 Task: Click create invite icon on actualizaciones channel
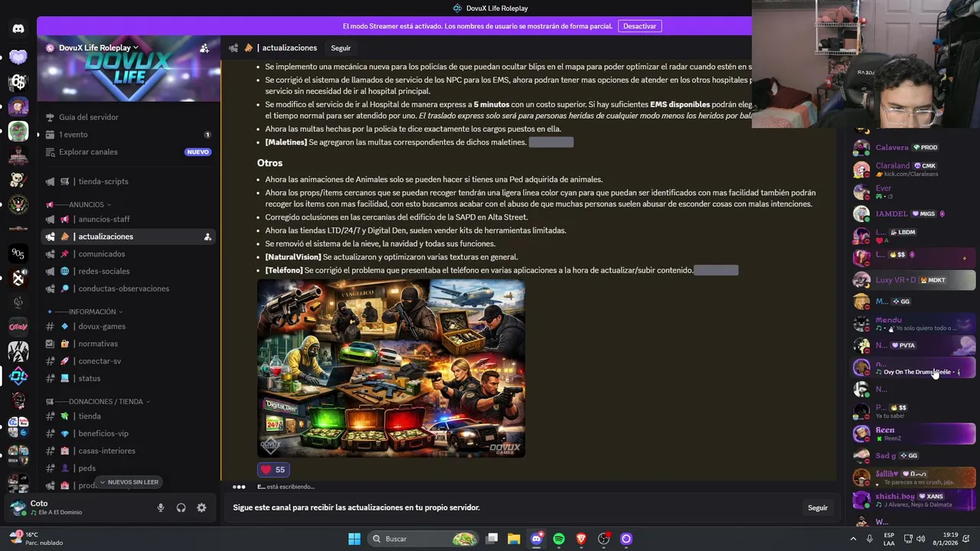point(207,236)
